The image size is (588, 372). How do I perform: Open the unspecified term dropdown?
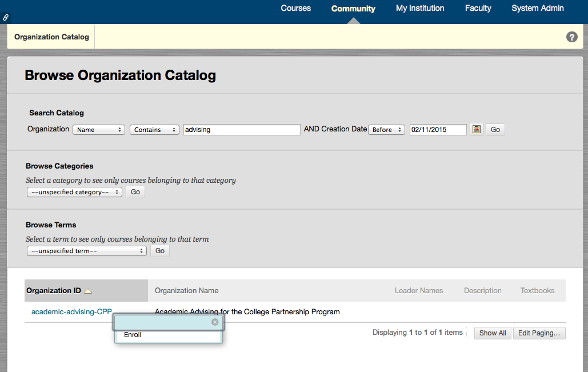point(86,251)
